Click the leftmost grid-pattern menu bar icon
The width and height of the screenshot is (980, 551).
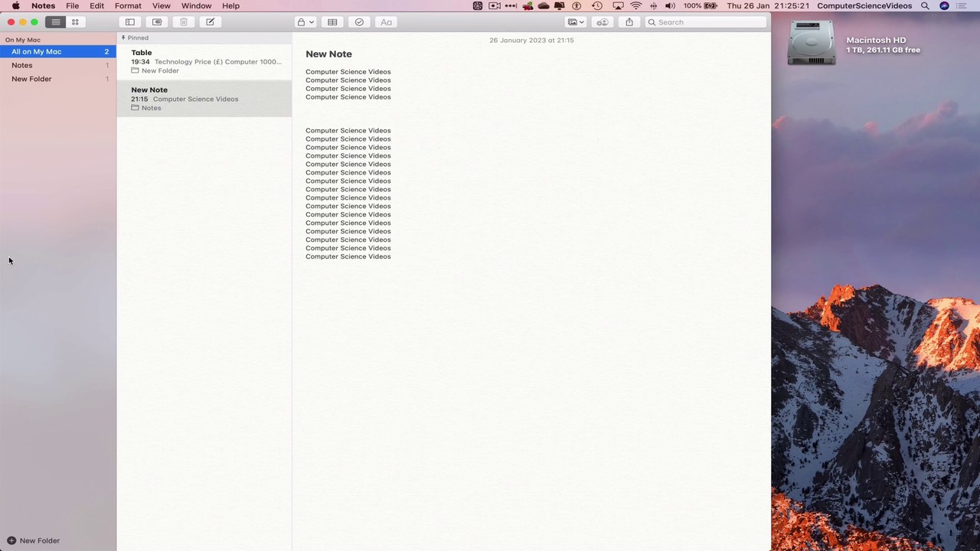tap(478, 5)
